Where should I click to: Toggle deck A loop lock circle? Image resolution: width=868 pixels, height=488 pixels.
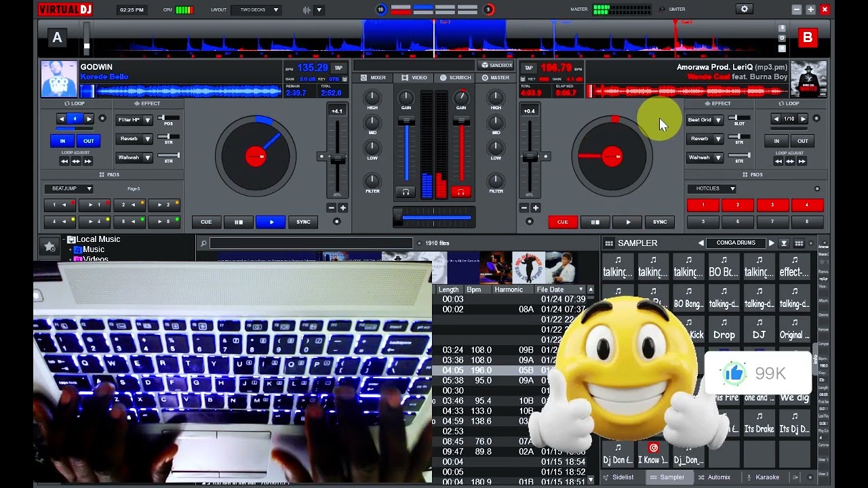[102, 119]
